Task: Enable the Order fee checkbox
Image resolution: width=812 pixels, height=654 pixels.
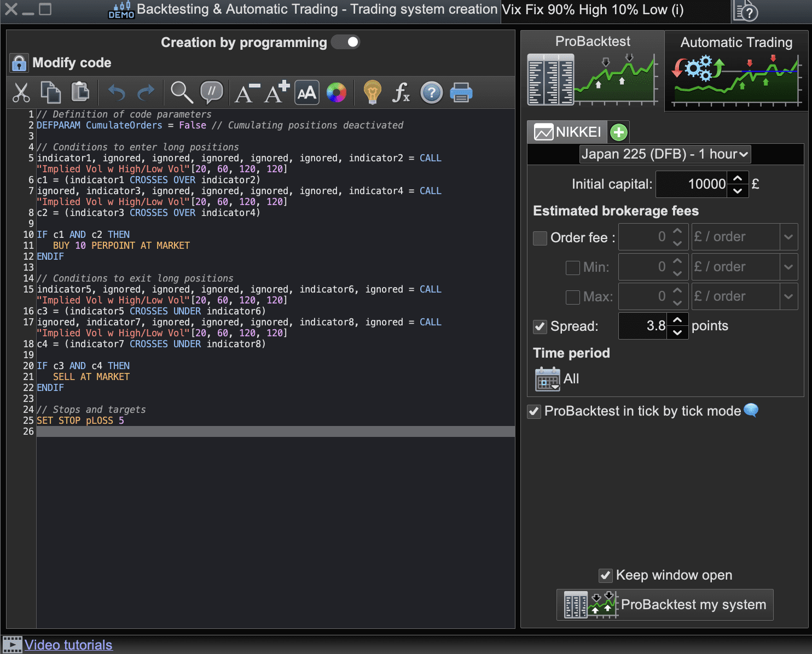Action: 540,238
